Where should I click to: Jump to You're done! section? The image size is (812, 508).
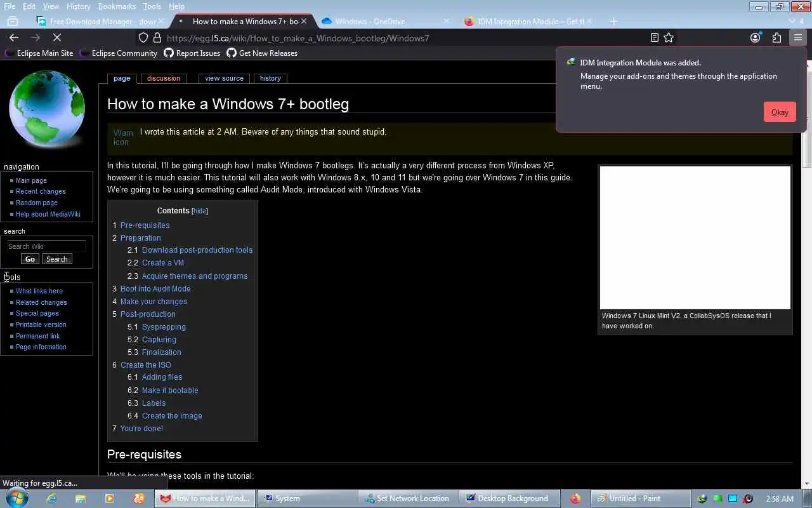click(x=141, y=429)
